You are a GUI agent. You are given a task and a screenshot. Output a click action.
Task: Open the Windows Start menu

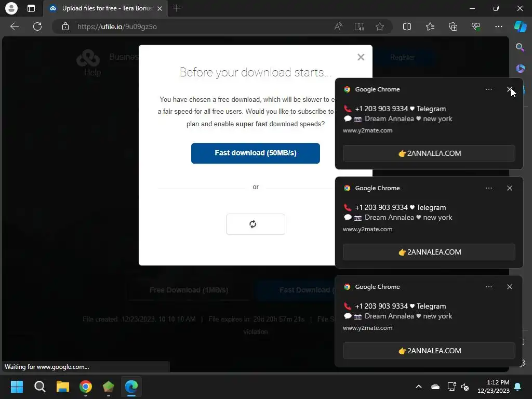17,387
